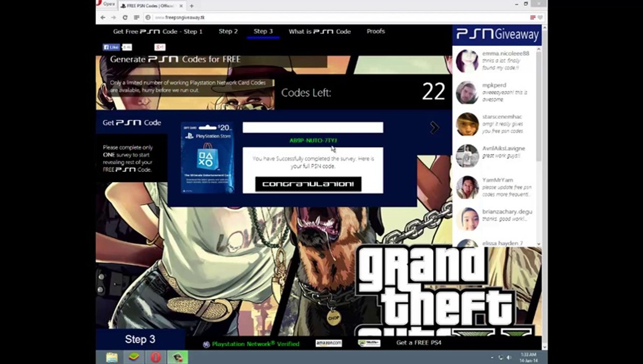The height and width of the screenshot is (364, 643).
Task: Click the right arrow next to code field
Action: 434,128
